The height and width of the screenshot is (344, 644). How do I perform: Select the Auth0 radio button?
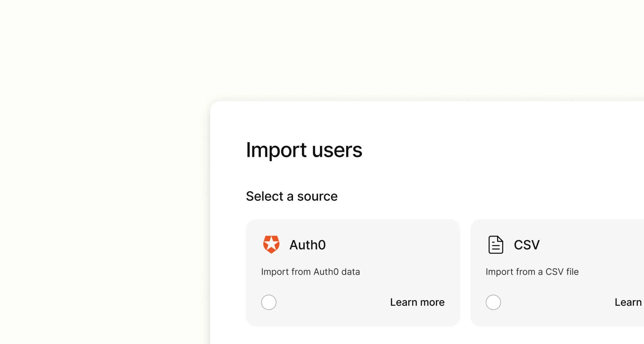pyautogui.click(x=268, y=302)
